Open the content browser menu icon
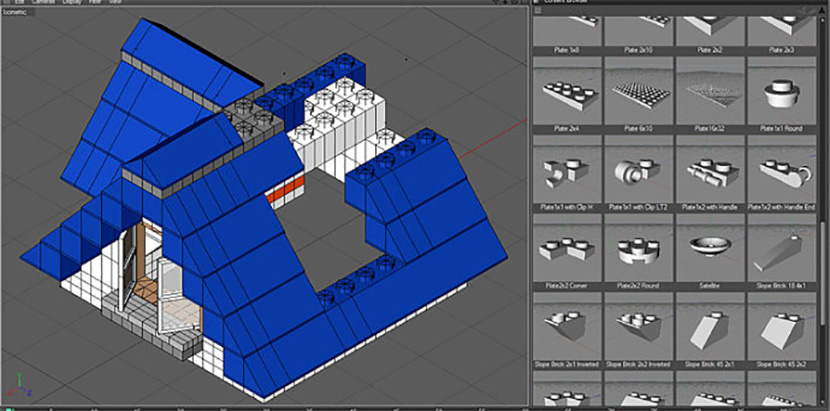The height and width of the screenshot is (411, 830). pyautogui.click(x=537, y=10)
